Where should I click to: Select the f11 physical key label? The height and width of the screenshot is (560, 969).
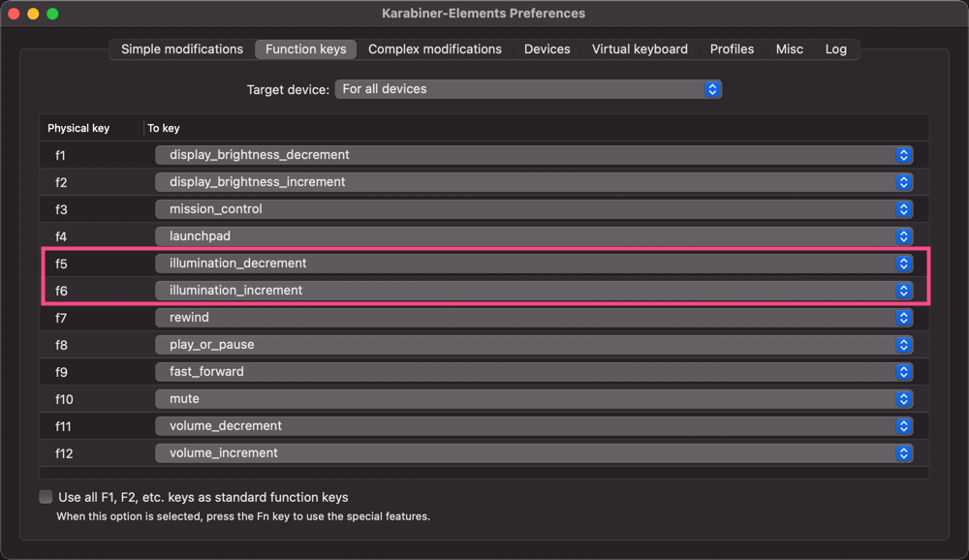coord(62,426)
